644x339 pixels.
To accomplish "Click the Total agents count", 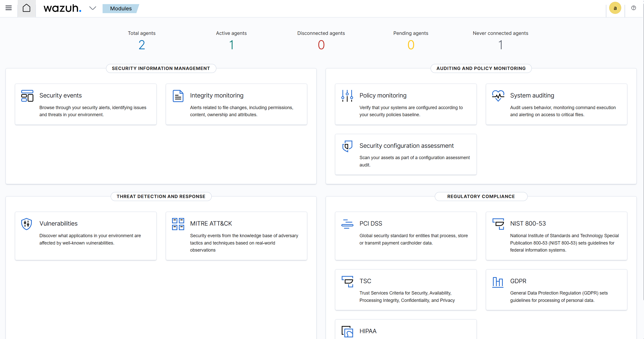I will coord(141,45).
